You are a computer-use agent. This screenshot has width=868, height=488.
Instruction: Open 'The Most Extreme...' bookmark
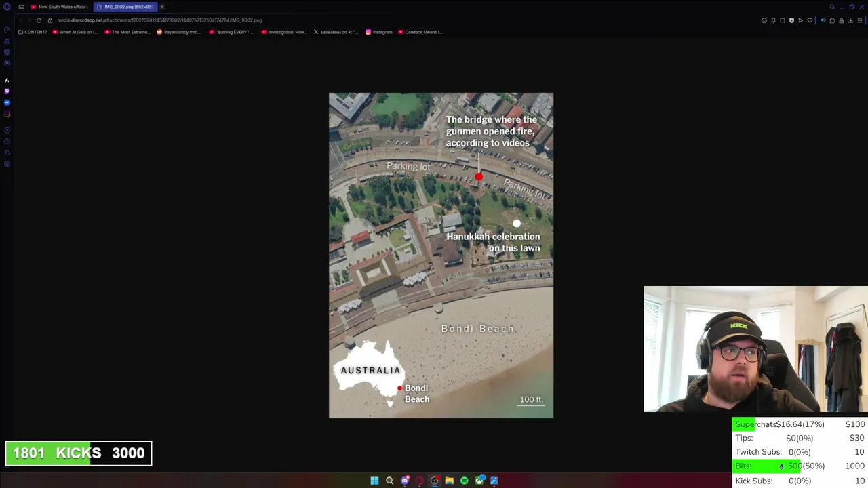127,32
